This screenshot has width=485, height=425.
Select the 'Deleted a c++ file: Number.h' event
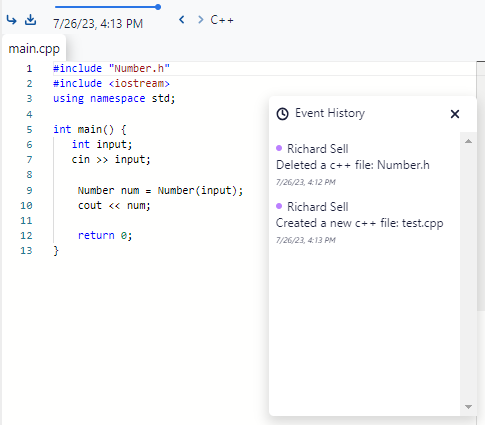pos(353,165)
